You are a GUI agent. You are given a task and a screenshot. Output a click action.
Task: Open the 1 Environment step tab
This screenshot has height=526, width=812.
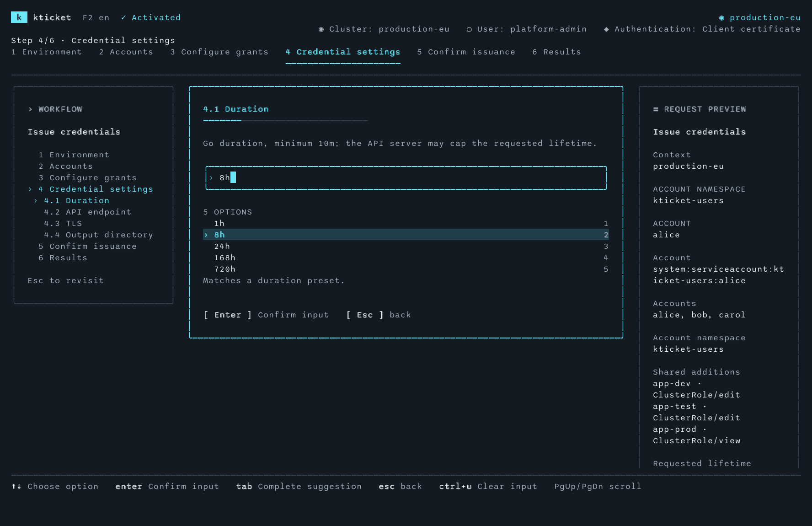tap(47, 52)
